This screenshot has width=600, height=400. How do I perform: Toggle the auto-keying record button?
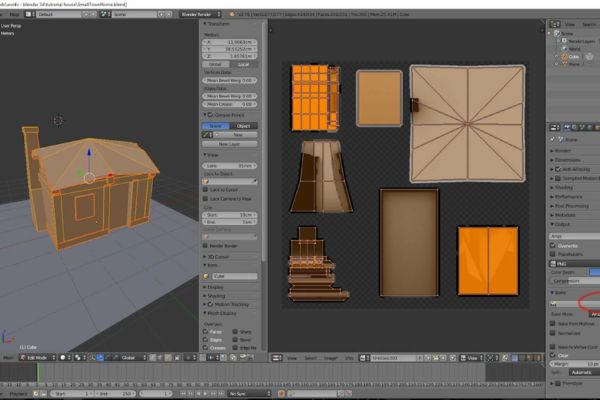281,393
